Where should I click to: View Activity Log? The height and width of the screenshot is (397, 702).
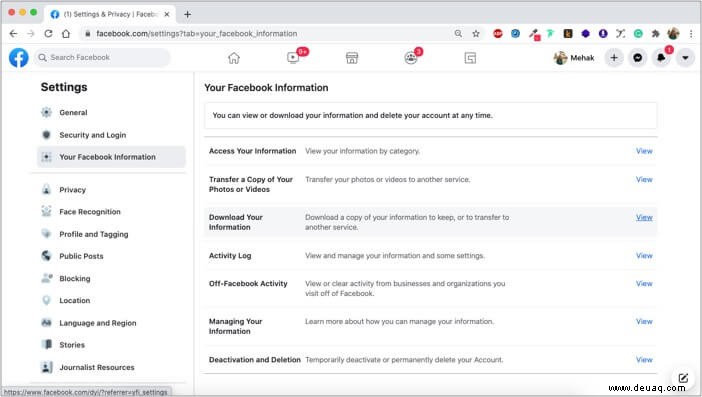click(644, 256)
